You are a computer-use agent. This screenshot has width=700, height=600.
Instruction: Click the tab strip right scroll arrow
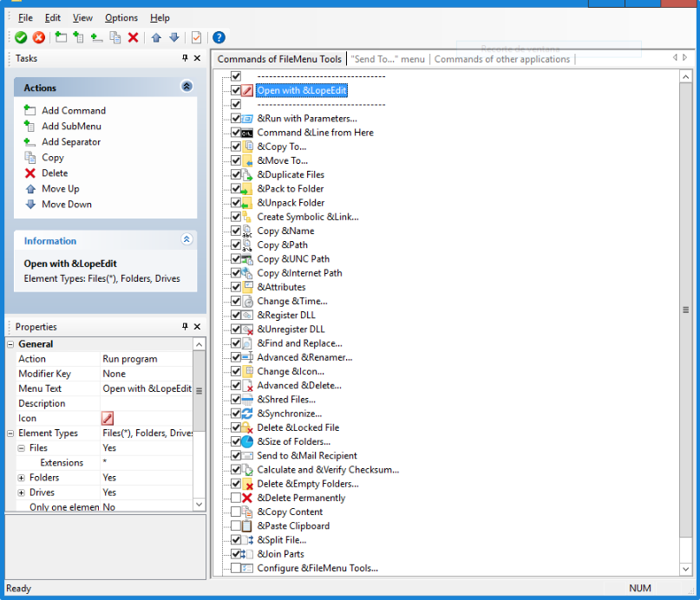pyautogui.click(x=685, y=57)
